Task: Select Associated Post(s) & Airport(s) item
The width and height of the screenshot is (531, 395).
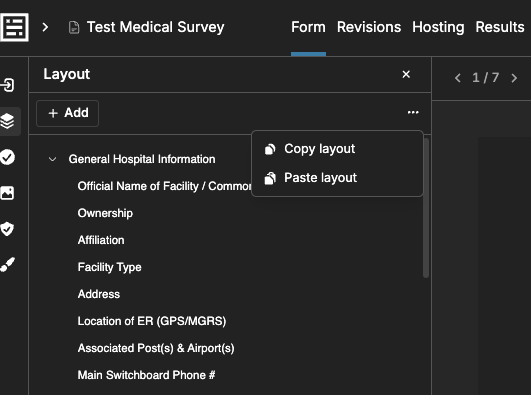Action: 156,348
